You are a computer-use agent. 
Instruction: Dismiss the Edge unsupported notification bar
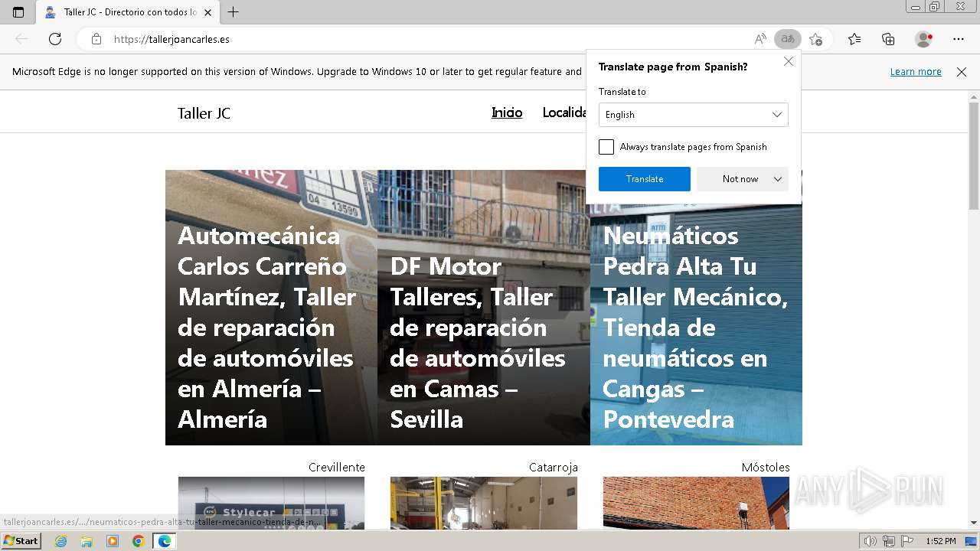pyautogui.click(x=962, y=72)
